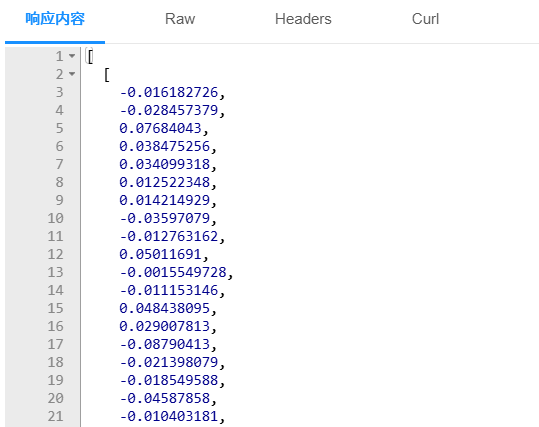
Task: Click value 0.048438095 on line 15
Action: [165, 308]
